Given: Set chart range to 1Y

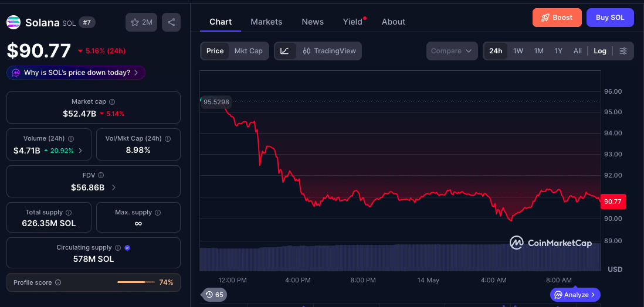Looking at the screenshot, I should coord(558,51).
